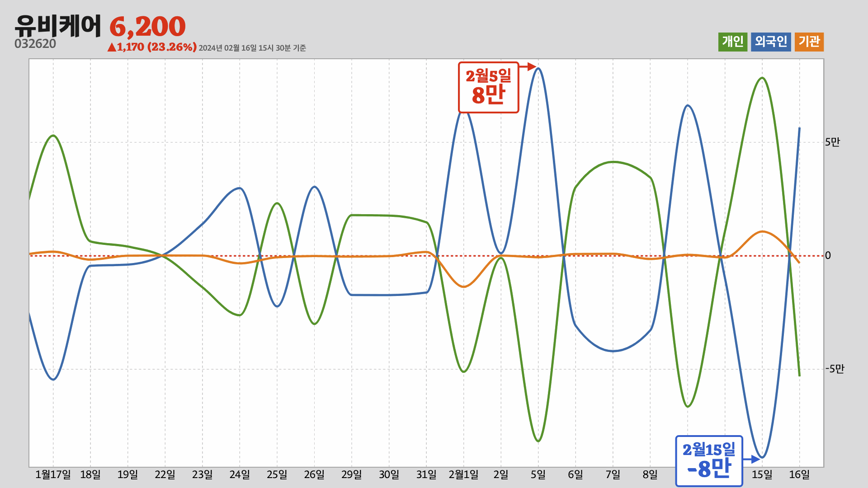Click the blue line peak on 24일

[240, 188]
